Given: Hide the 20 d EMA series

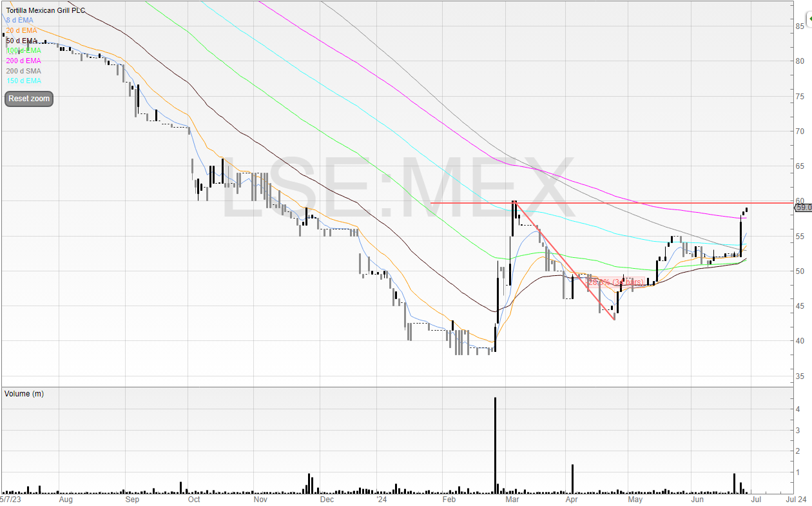Looking at the screenshot, I should pos(21,30).
